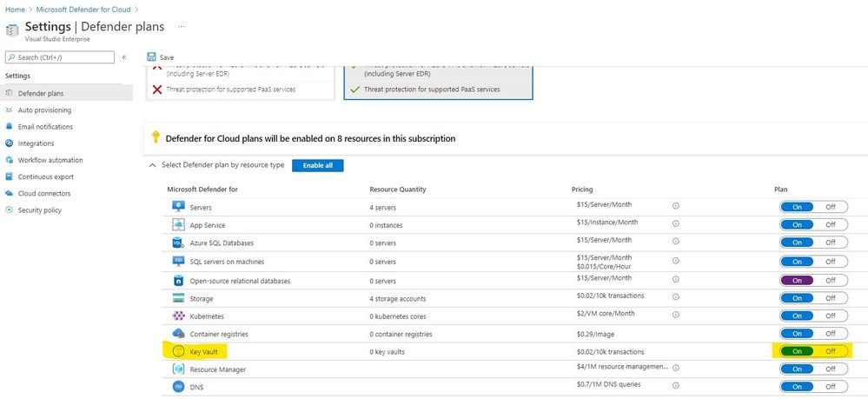Turn off the Resource Manager plan toggle
This screenshot has width=868, height=399.
coord(831,369)
